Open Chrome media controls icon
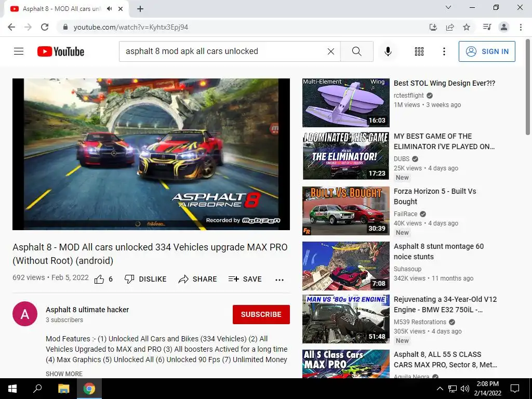 point(487,27)
